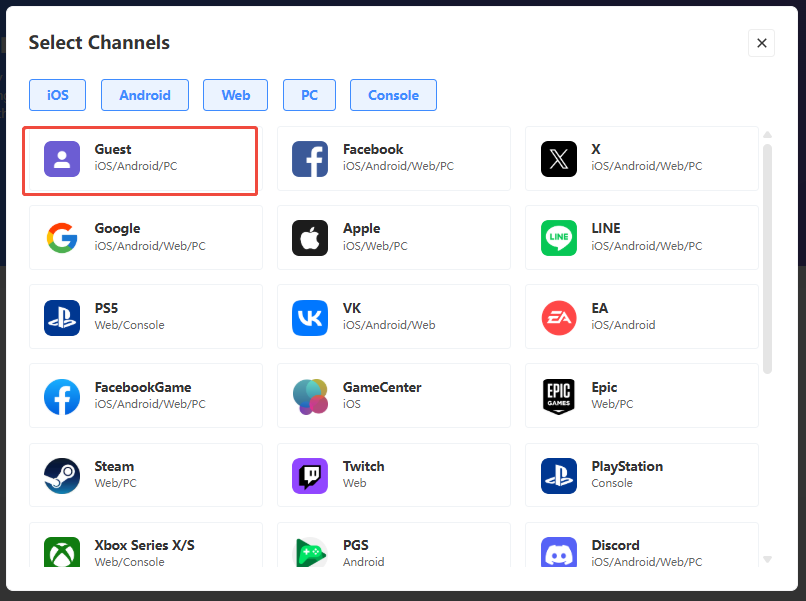The image size is (806, 601).
Task: Click the "Guest" channel name
Action: 113,149
